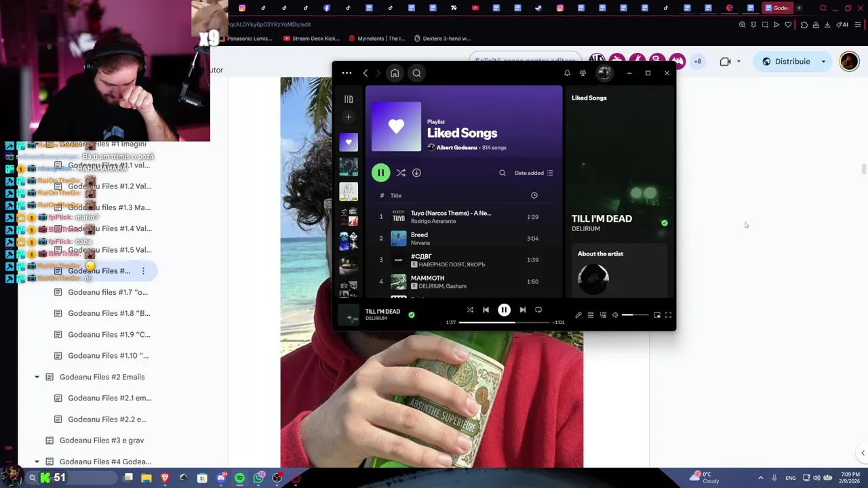Open new browser tab with plus
868x488 pixels.
[799, 8]
